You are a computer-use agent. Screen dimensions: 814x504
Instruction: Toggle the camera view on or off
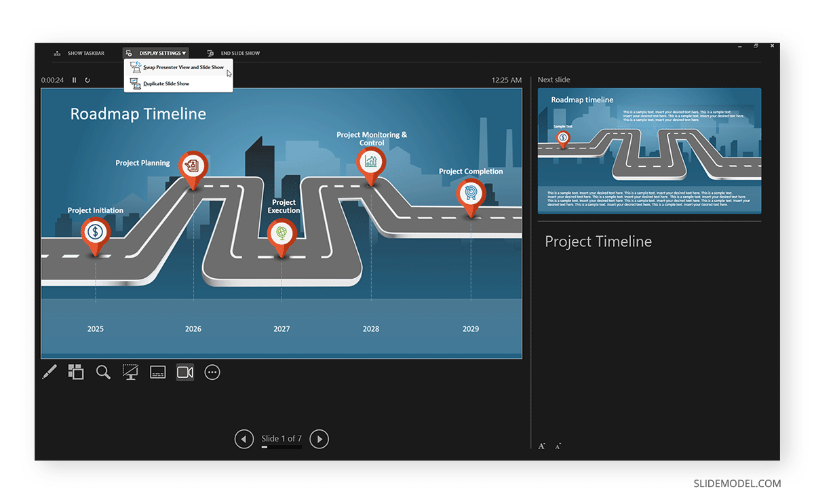point(185,372)
